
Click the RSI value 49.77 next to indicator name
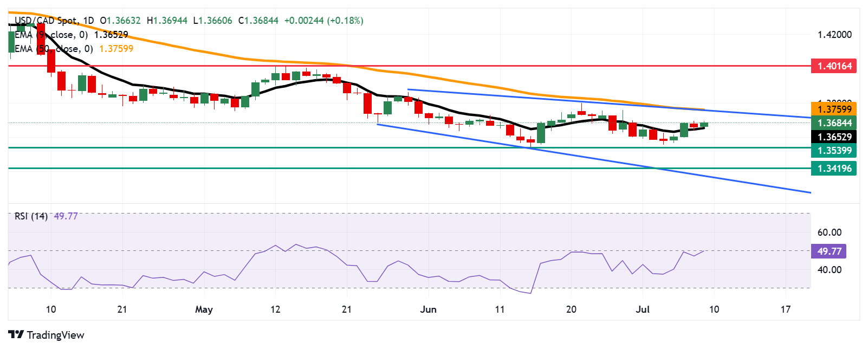coord(66,216)
